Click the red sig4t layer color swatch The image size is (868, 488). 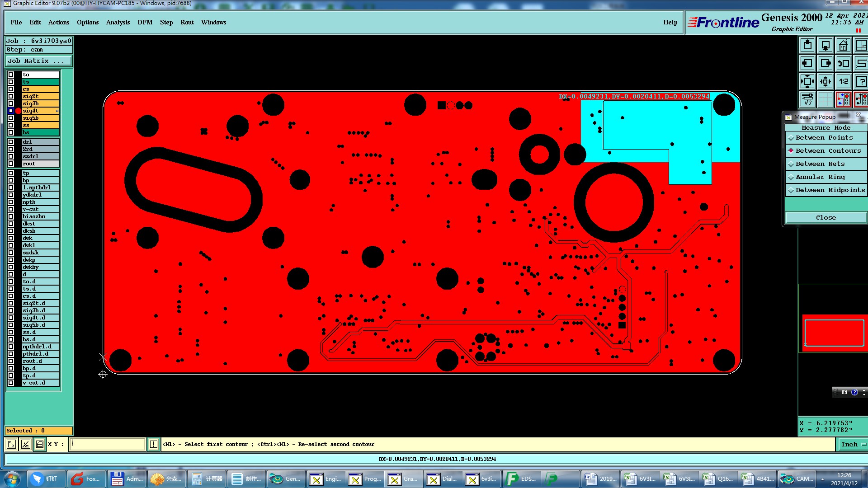click(18, 111)
